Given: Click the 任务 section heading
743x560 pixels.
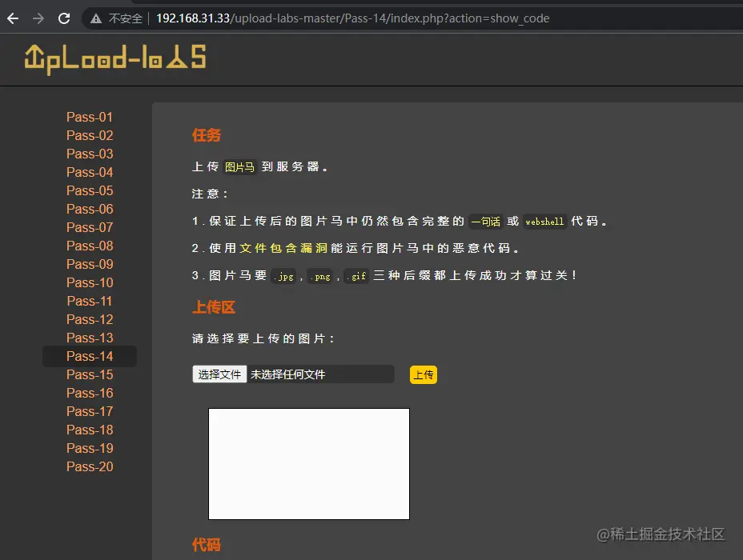Looking at the screenshot, I should 206,135.
